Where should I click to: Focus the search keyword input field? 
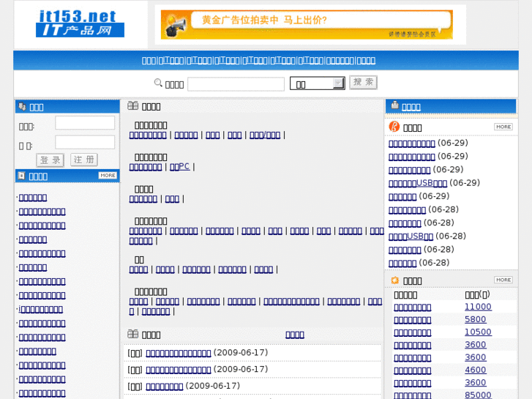pos(236,84)
